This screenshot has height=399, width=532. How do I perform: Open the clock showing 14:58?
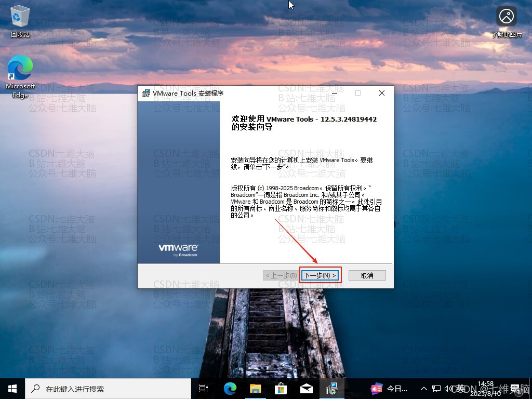485,389
